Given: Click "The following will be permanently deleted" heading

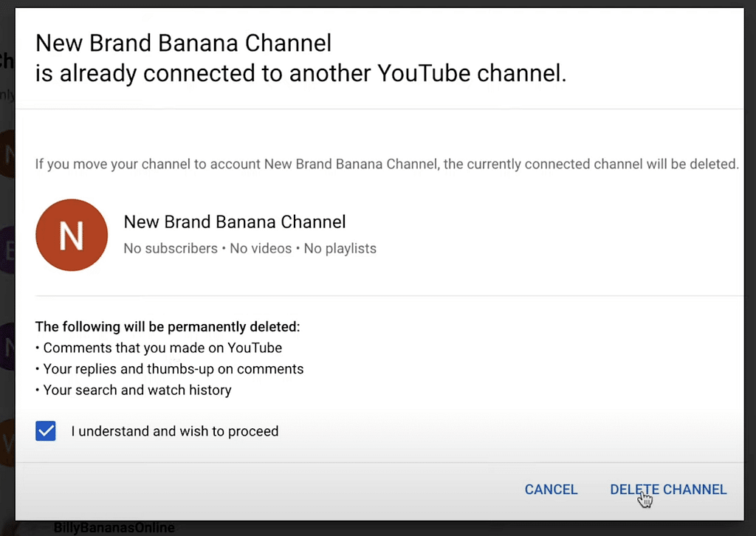Looking at the screenshot, I should click(x=168, y=326).
